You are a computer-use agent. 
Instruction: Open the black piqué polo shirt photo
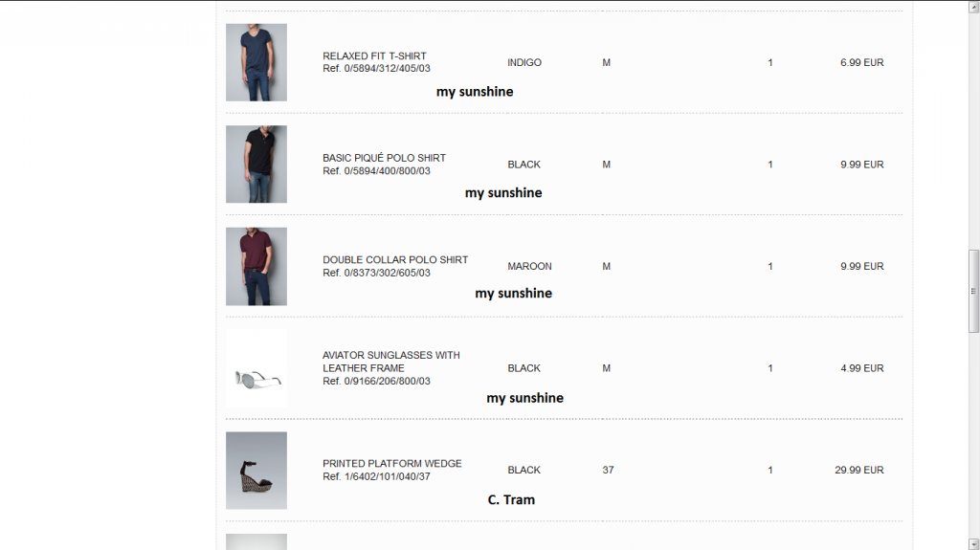tap(256, 164)
